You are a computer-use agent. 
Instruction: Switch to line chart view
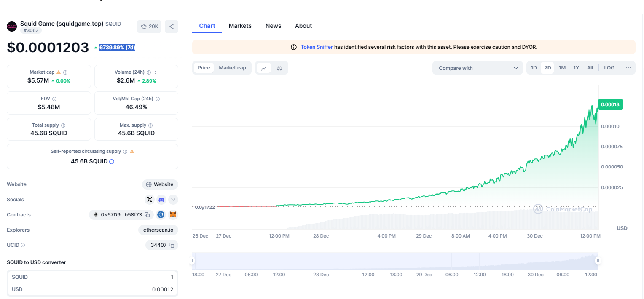click(x=264, y=68)
